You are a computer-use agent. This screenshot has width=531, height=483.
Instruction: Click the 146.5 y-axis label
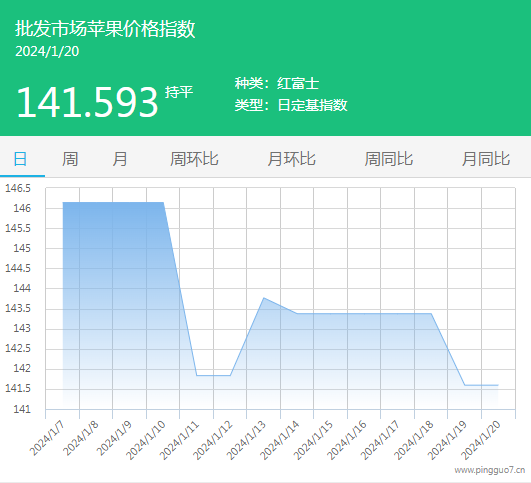pyautogui.click(x=18, y=188)
